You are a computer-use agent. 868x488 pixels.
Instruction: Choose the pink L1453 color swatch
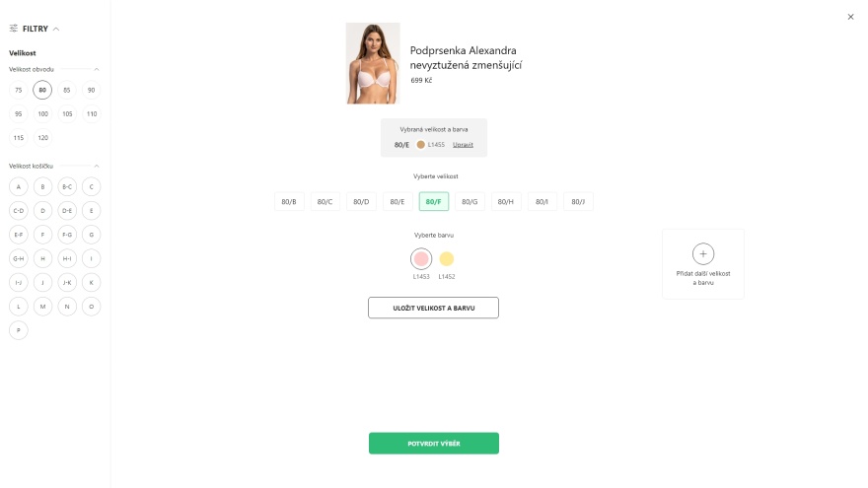click(421, 258)
